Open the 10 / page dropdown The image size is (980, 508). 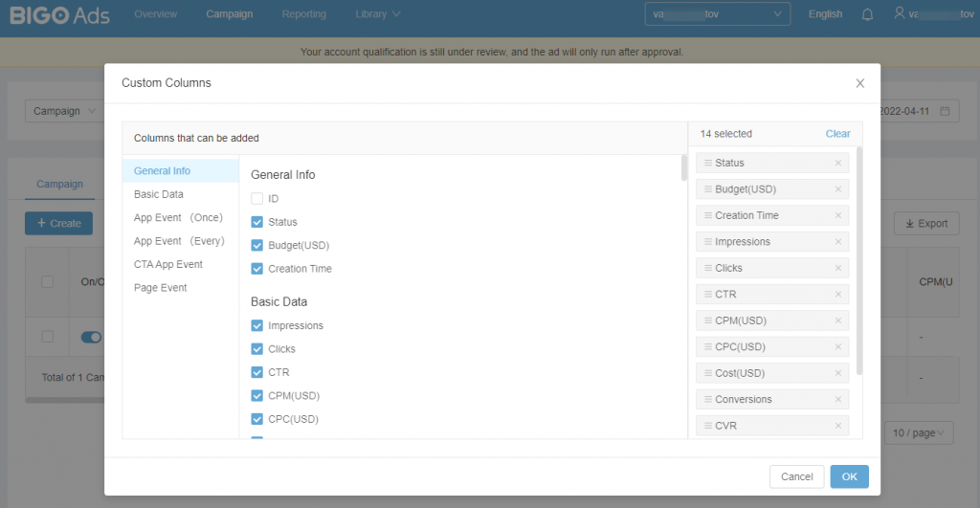[918, 433]
